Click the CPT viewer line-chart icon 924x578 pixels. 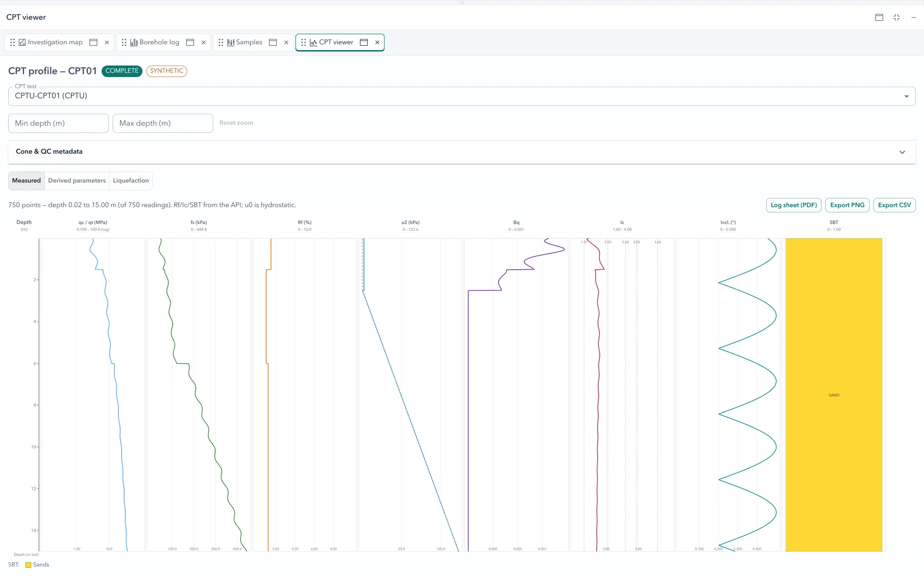(313, 42)
